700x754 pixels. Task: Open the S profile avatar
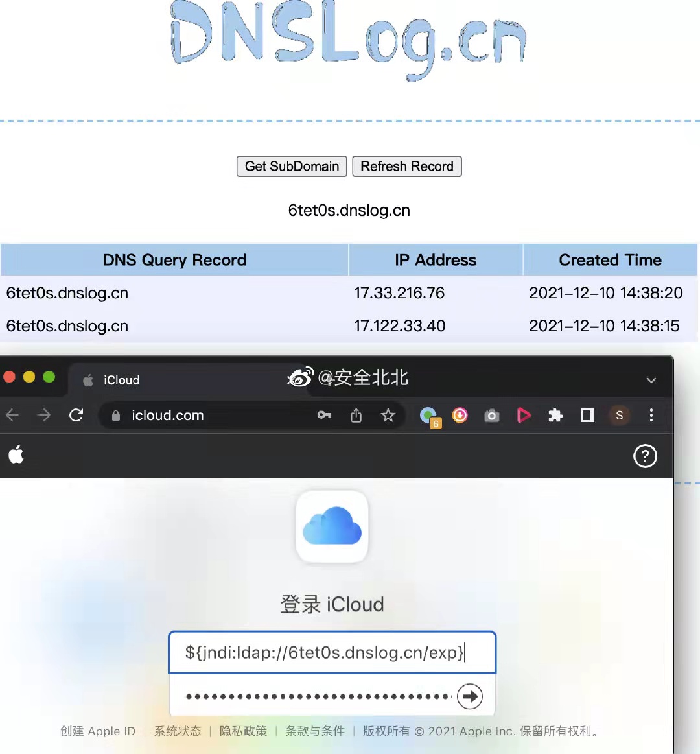(x=619, y=415)
